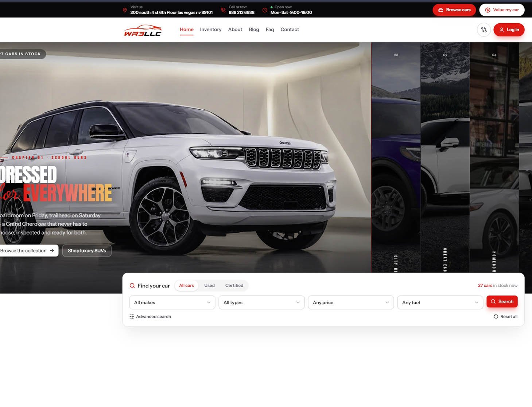Expand the All types dropdown
Image resolution: width=532 pixels, height=407 pixels.
coord(261,302)
